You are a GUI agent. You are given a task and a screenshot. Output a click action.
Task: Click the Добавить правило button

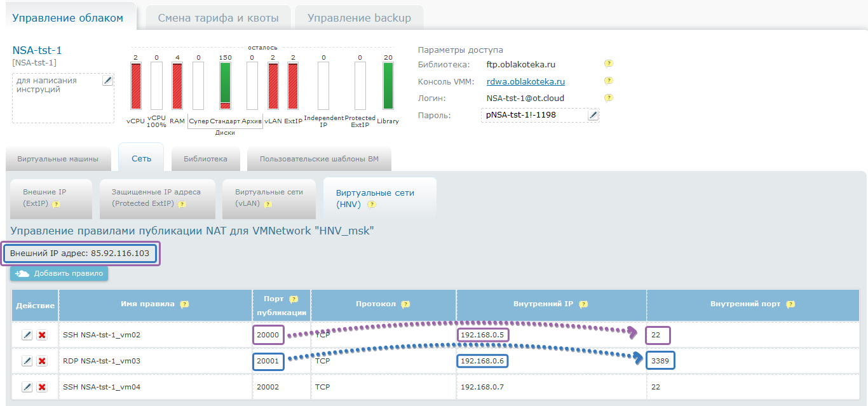click(59, 273)
